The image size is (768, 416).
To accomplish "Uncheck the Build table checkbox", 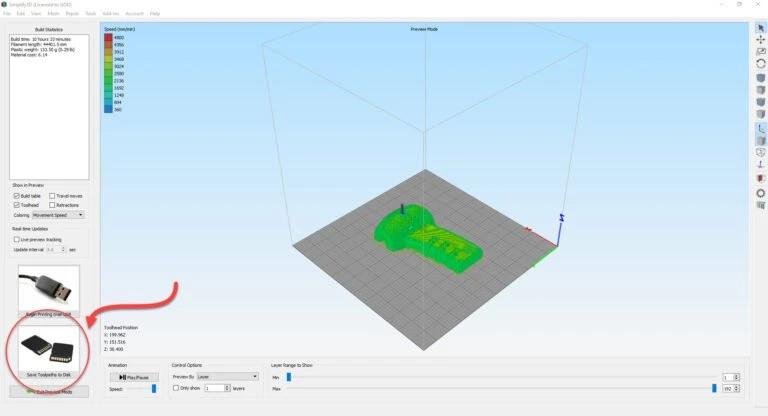I will [17, 196].
